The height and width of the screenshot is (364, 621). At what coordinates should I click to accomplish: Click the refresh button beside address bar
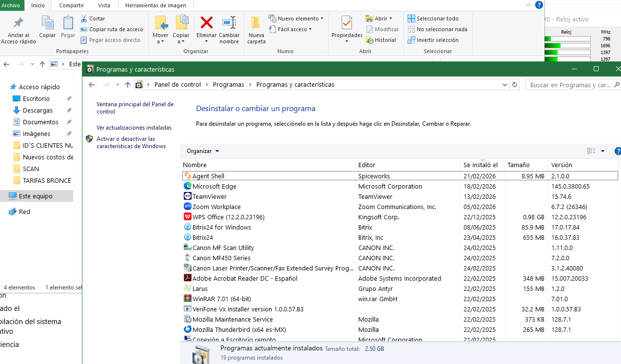pos(515,85)
